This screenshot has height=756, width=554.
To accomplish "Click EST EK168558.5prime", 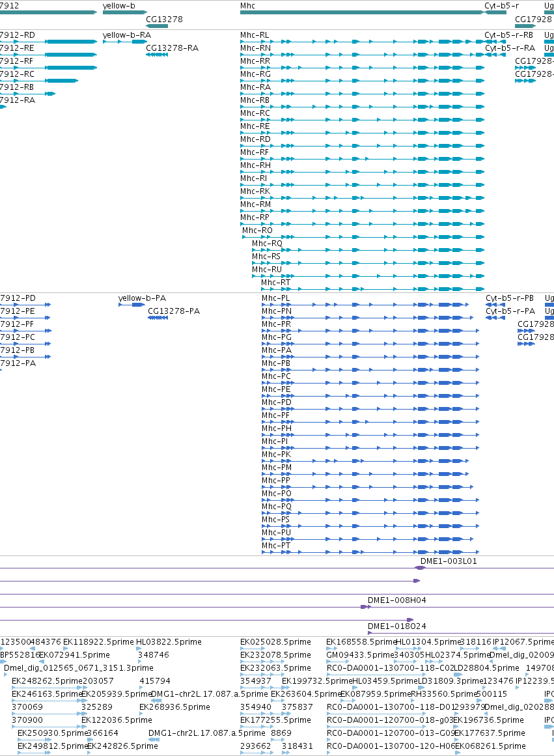I will pos(361,642).
